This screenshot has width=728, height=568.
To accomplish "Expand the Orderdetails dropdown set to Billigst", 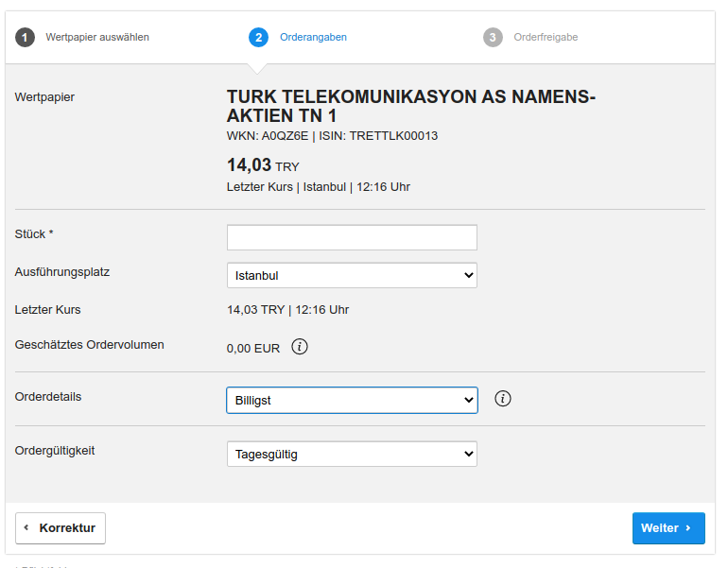I will pyautogui.click(x=352, y=400).
